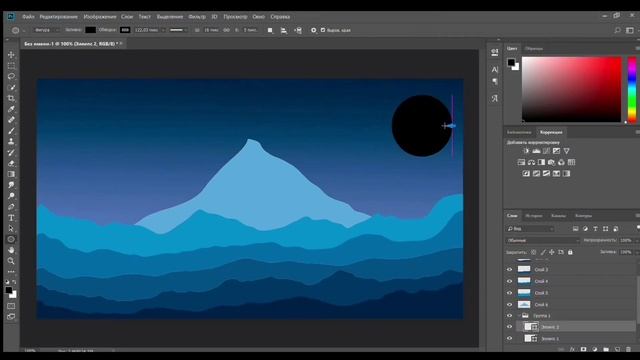
Task: Select the Crop tool
Action: click(x=11, y=98)
